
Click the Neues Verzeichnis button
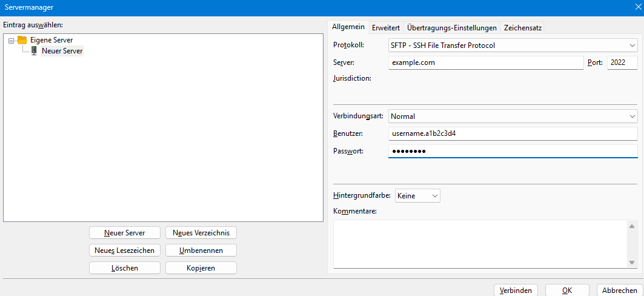coord(201,233)
